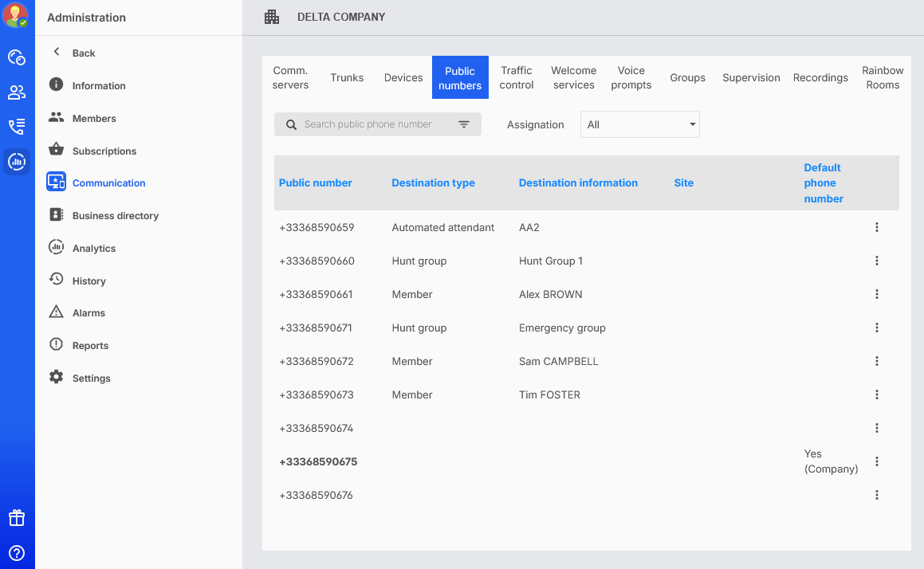Sort by Public number column header
This screenshot has width=924, height=569.
tap(315, 183)
